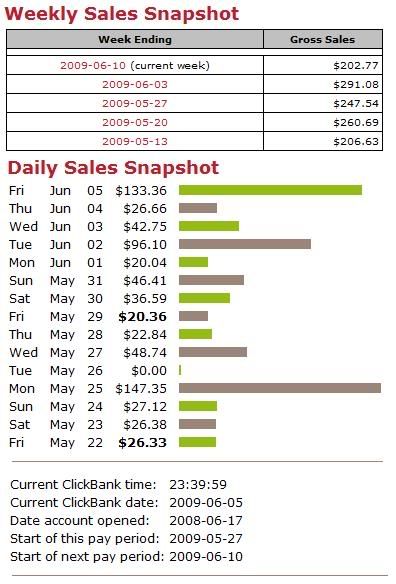Screen dimensions: 396x584
Task: Click the tiny bar for Tue May 26
Action: coord(180,370)
